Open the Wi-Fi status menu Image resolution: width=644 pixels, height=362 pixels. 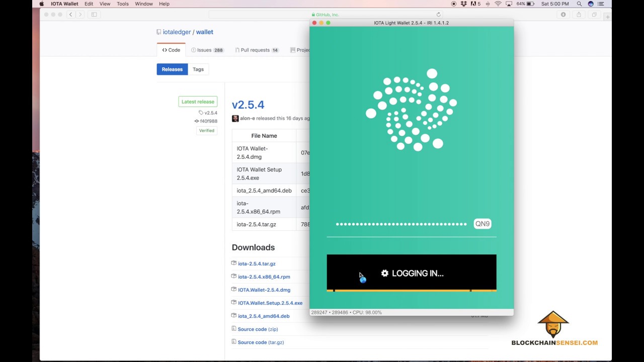(498, 4)
